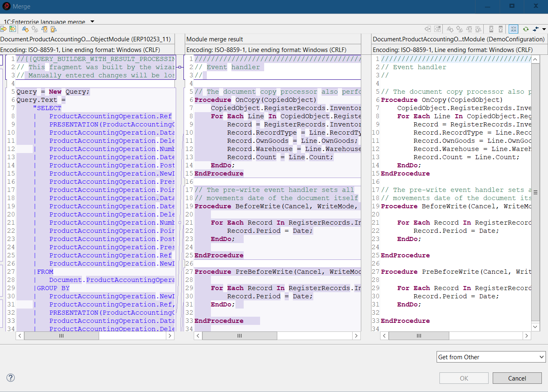Click the down arrow of right vertical scrollbar
The width and height of the screenshot is (548, 392).
[535, 327]
